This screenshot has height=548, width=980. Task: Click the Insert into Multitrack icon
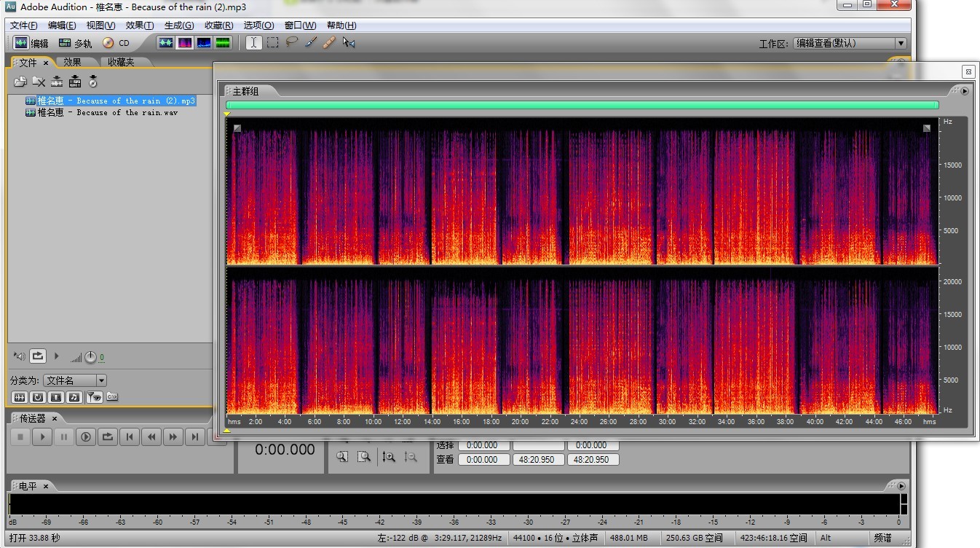click(75, 82)
